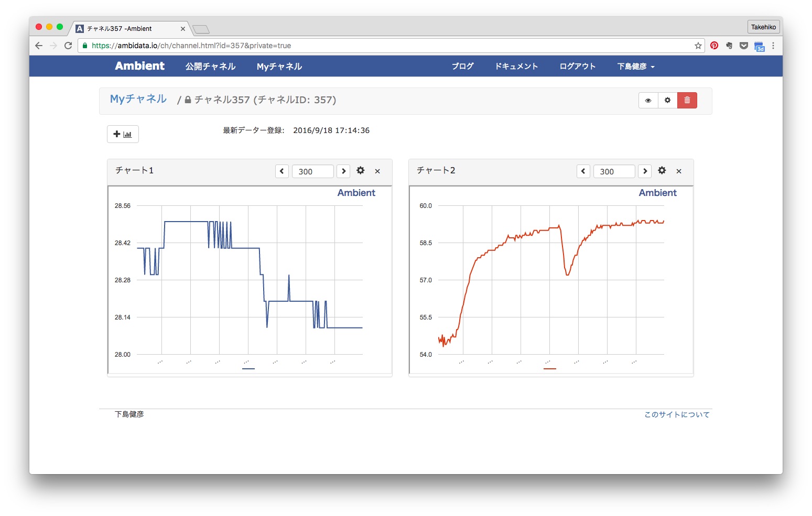
Task: Click the 300 data count field in チャート1
Action: click(x=312, y=171)
